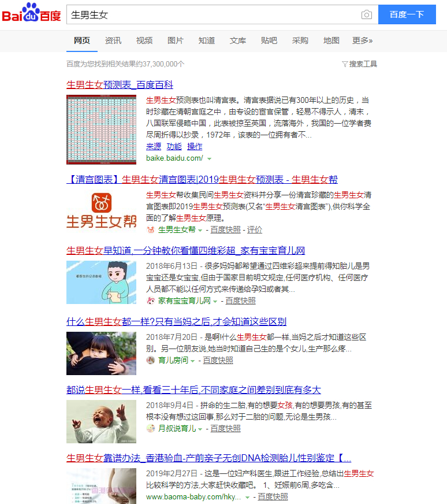This screenshot has width=447, height=504.
Task: Click the Baidu logo
Action: (31, 13)
